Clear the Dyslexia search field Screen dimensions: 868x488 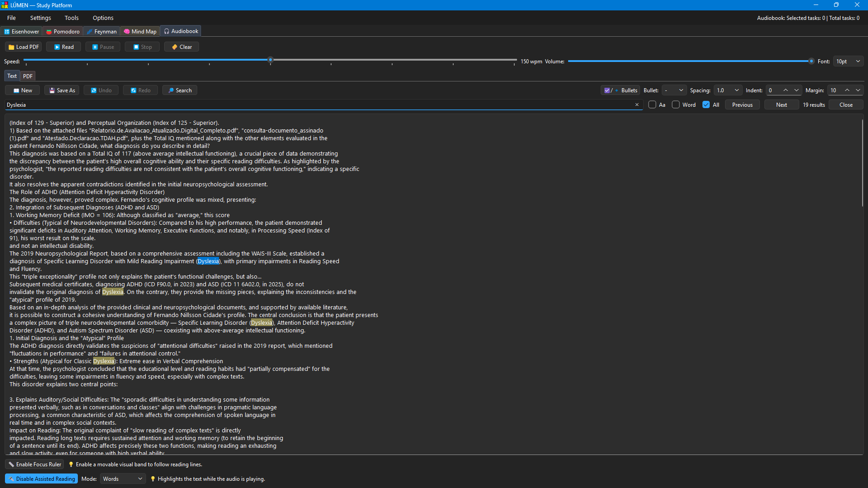point(637,105)
